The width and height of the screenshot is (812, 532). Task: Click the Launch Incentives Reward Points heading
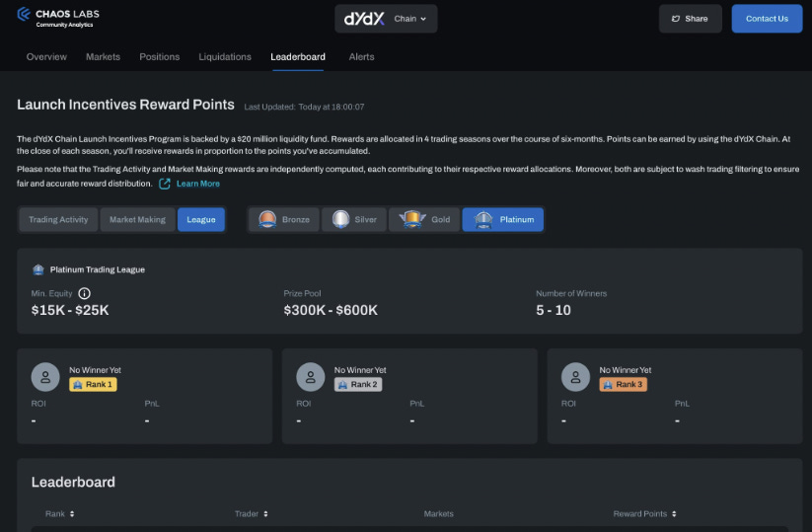pyautogui.click(x=126, y=105)
